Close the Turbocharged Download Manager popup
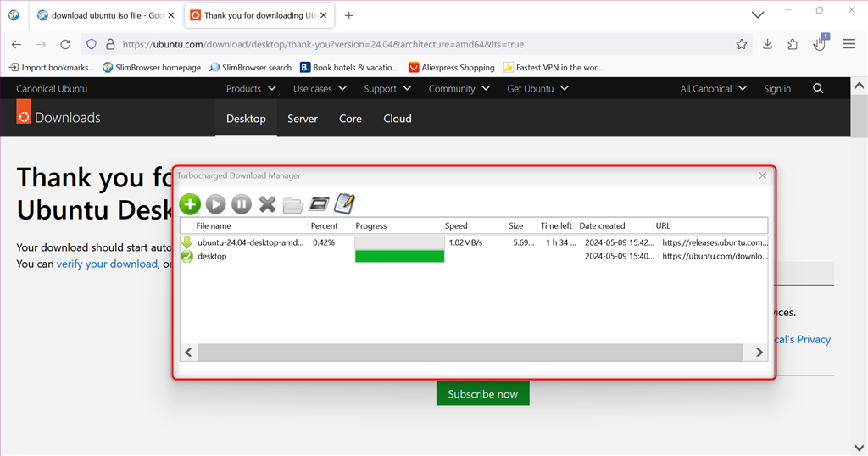Viewport: 868px width, 456px height. click(762, 175)
